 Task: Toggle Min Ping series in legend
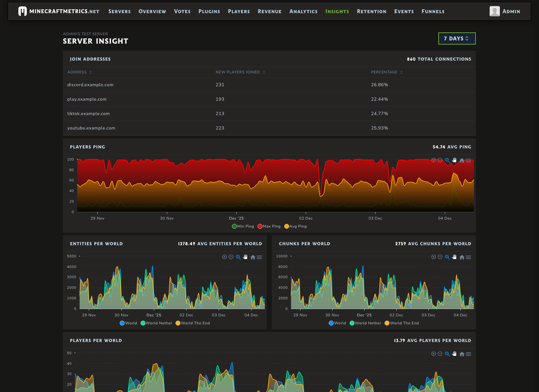click(x=243, y=226)
